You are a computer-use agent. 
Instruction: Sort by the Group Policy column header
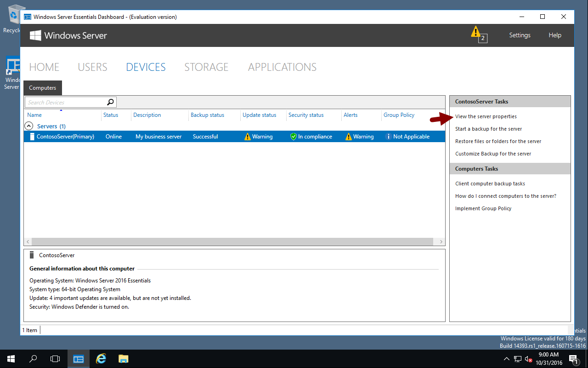(x=399, y=115)
